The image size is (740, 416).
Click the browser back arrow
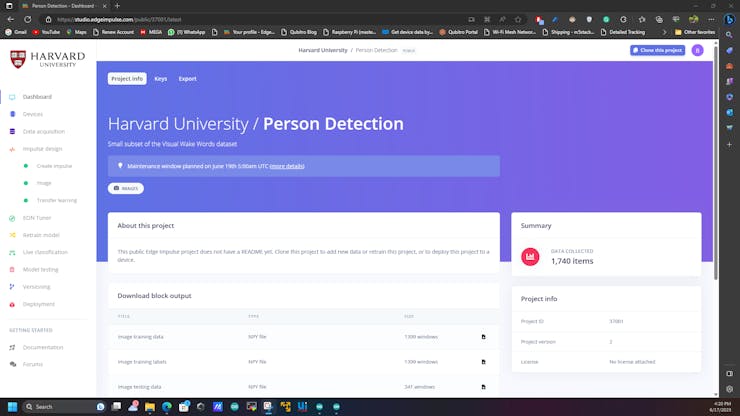[11, 19]
